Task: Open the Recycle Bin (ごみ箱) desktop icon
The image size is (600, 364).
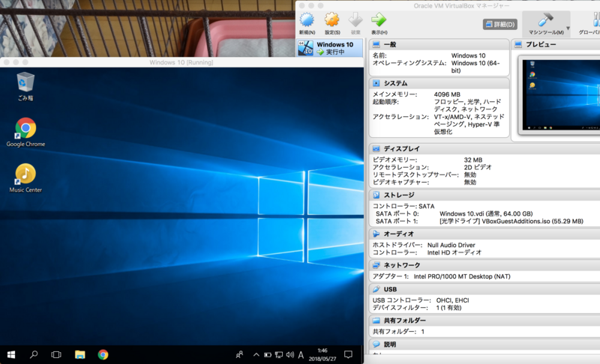Action: (x=25, y=86)
